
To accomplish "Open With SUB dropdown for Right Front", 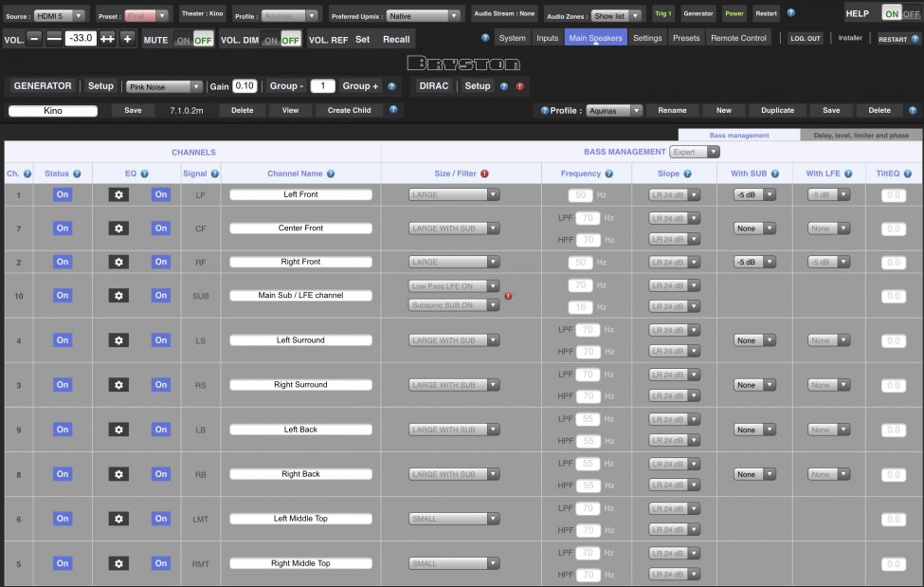I will tap(754, 262).
